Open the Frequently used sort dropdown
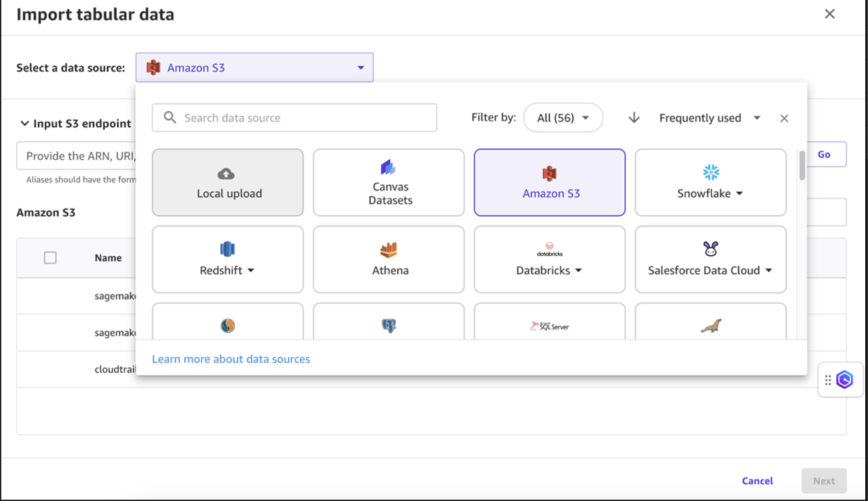This screenshot has height=501, width=868. pyautogui.click(x=710, y=118)
